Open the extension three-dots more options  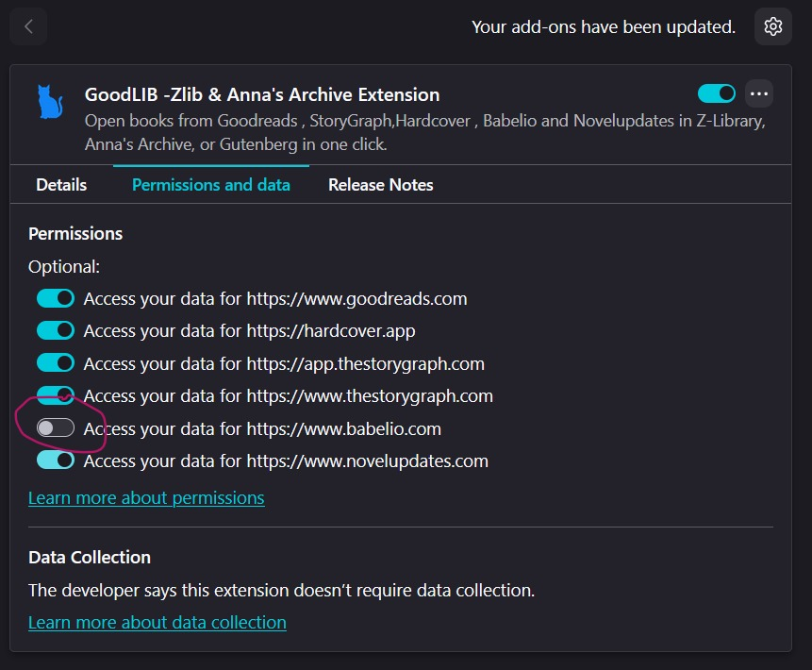(x=759, y=93)
